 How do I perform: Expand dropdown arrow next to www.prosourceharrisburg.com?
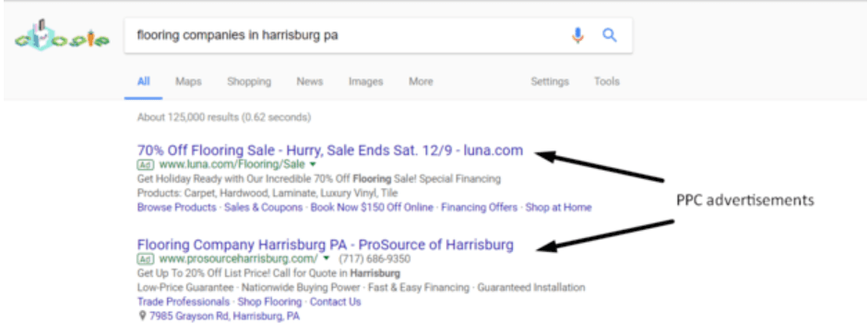pos(327,259)
